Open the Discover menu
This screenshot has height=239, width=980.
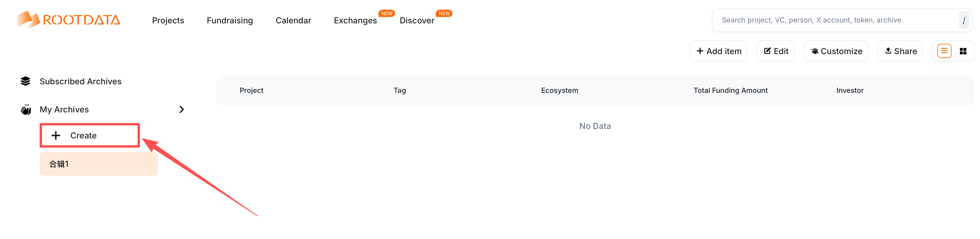click(x=417, y=20)
